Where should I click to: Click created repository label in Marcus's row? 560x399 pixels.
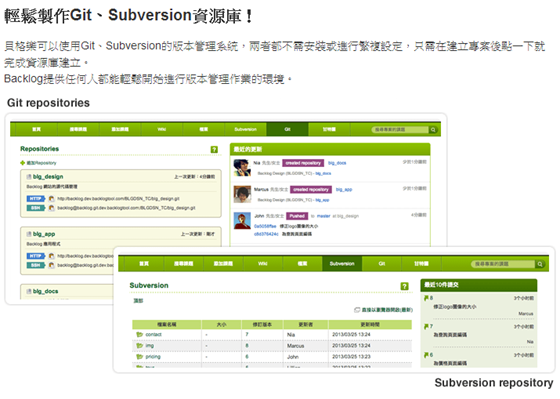311,190
